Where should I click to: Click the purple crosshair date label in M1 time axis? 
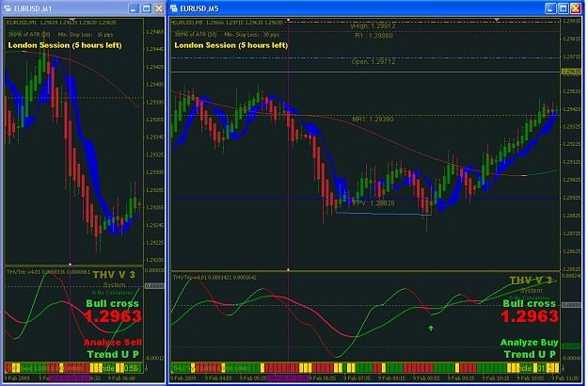coord(70,378)
